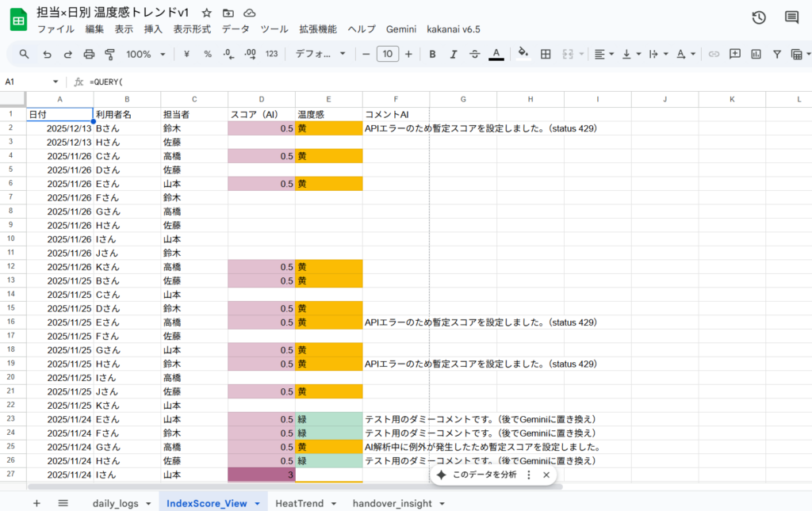Viewport: 812px width, 511px height.
Task: Click the print icon in toolbar
Action: pos(89,54)
